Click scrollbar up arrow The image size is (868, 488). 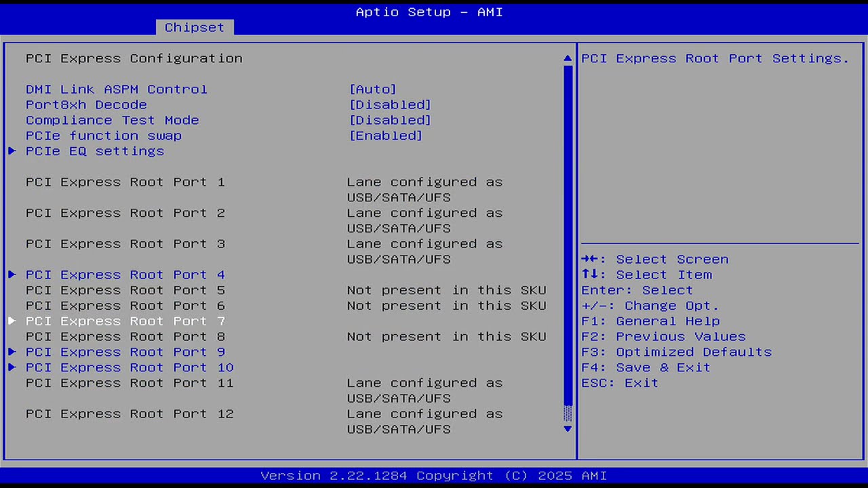point(568,59)
